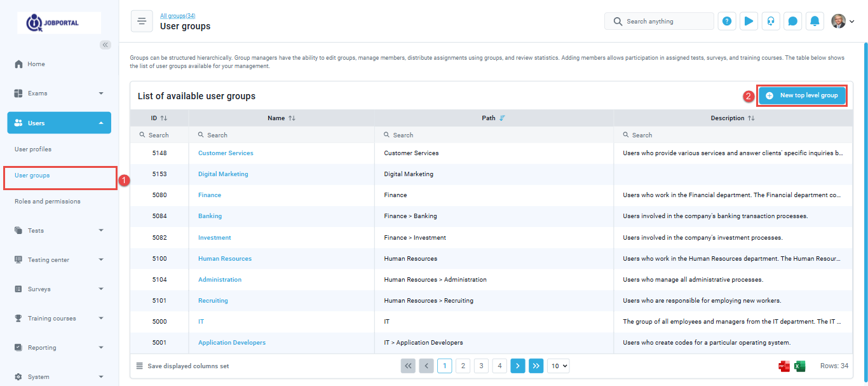Select User profiles in sidebar
The width and height of the screenshot is (868, 386).
point(33,149)
